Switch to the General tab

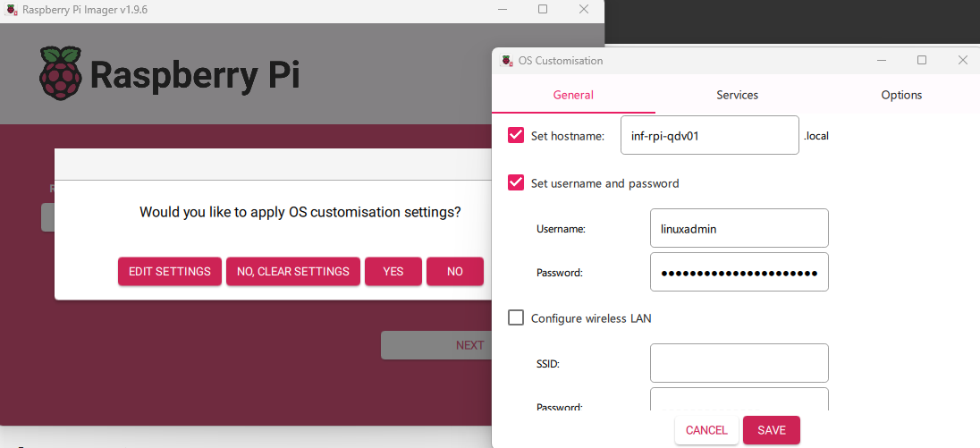(x=573, y=95)
